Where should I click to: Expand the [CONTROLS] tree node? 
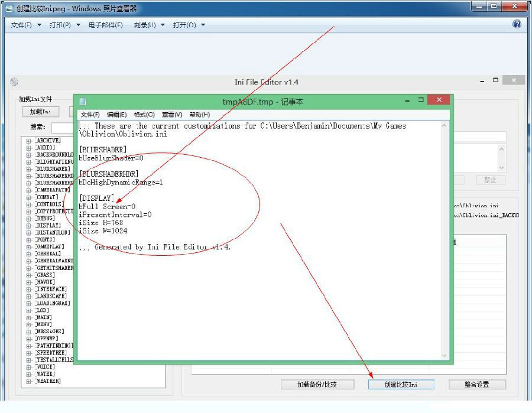click(x=28, y=204)
